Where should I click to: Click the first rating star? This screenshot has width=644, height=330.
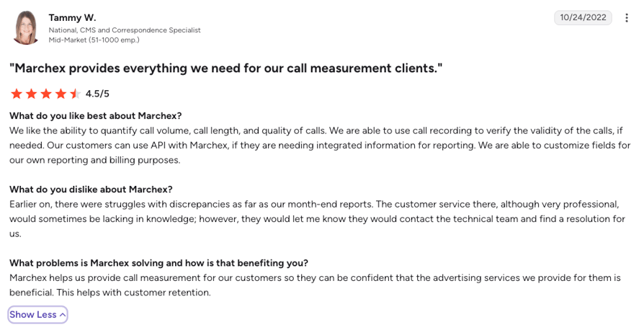point(17,94)
